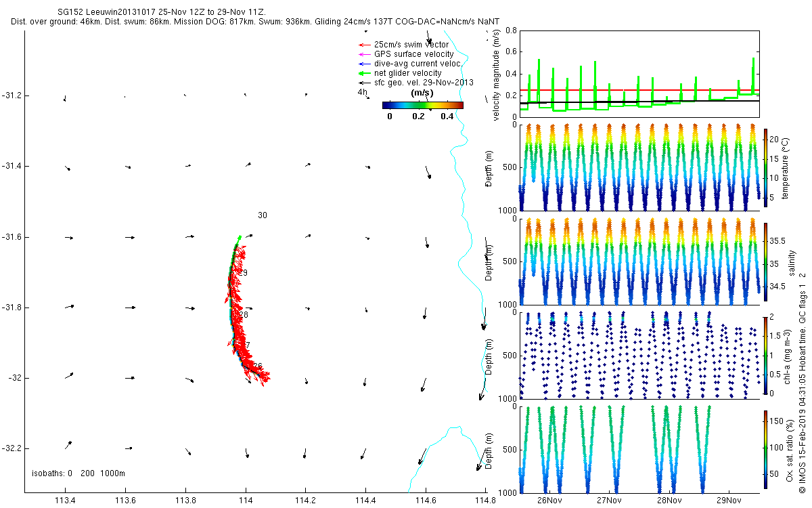Click longitude tick label '113.4'
The image size is (812, 508).
(x=66, y=501)
